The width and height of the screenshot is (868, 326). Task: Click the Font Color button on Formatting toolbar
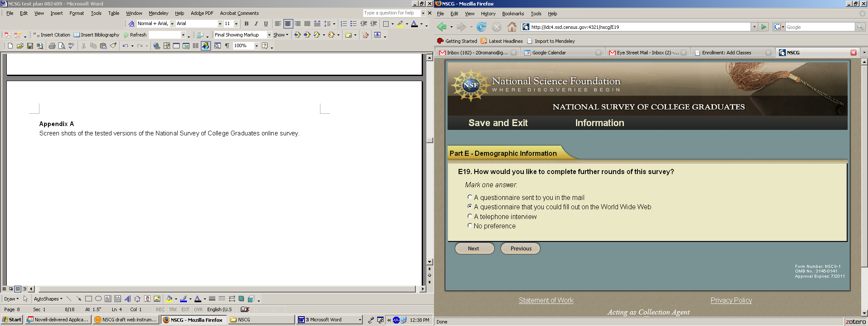coord(415,24)
